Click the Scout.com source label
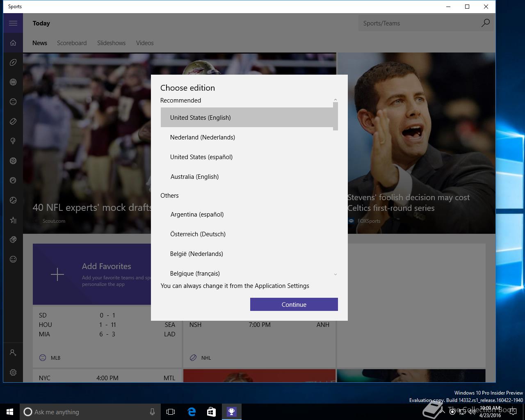 [54, 221]
